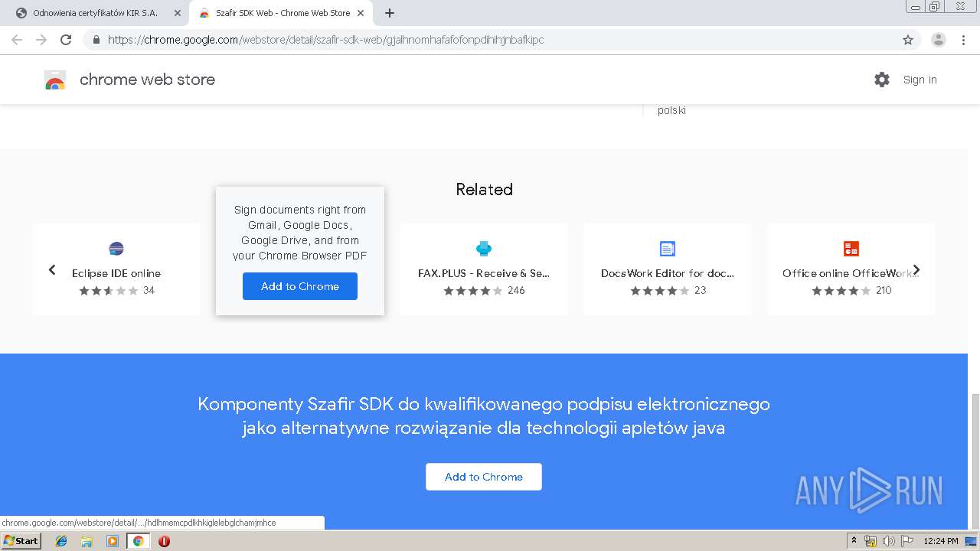This screenshot has height=551, width=980.
Task: Open the Chrome profile avatar icon
Action: pyautogui.click(x=939, y=40)
